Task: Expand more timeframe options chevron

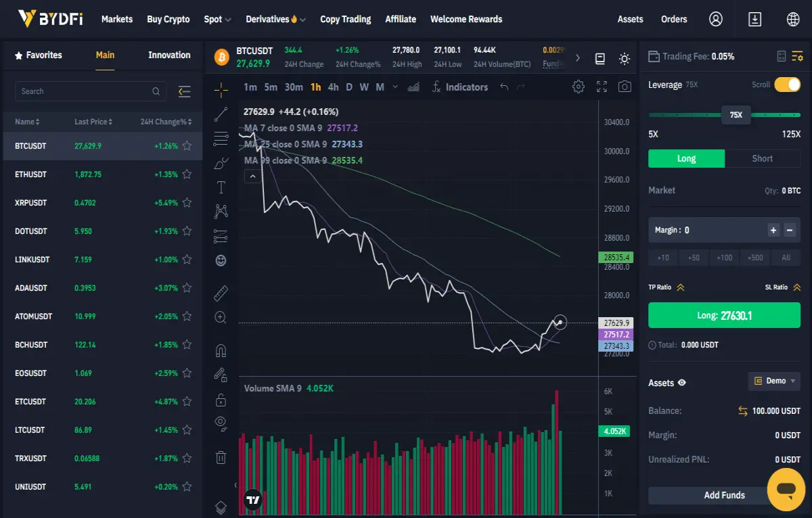Action: click(x=395, y=87)
